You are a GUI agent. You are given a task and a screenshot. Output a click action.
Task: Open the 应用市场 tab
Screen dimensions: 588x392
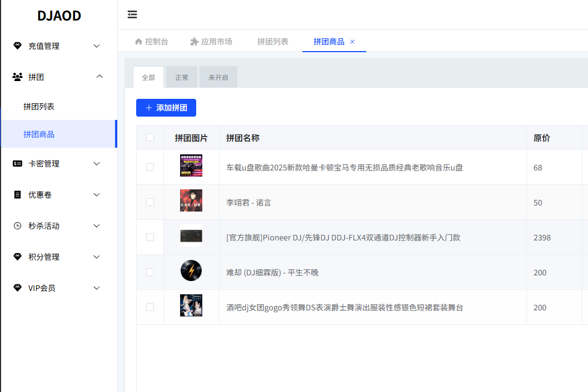coord(212,41)
